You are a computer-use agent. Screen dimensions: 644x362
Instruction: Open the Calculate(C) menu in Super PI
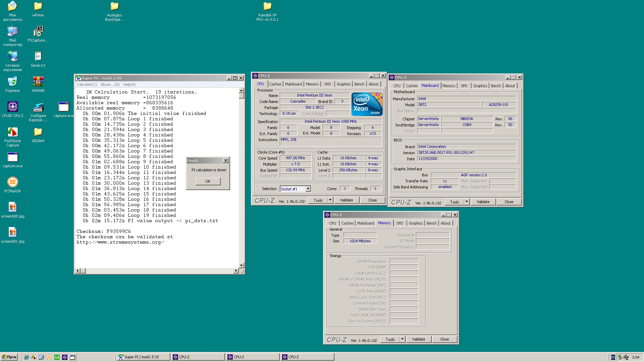[x=87, y=84]
